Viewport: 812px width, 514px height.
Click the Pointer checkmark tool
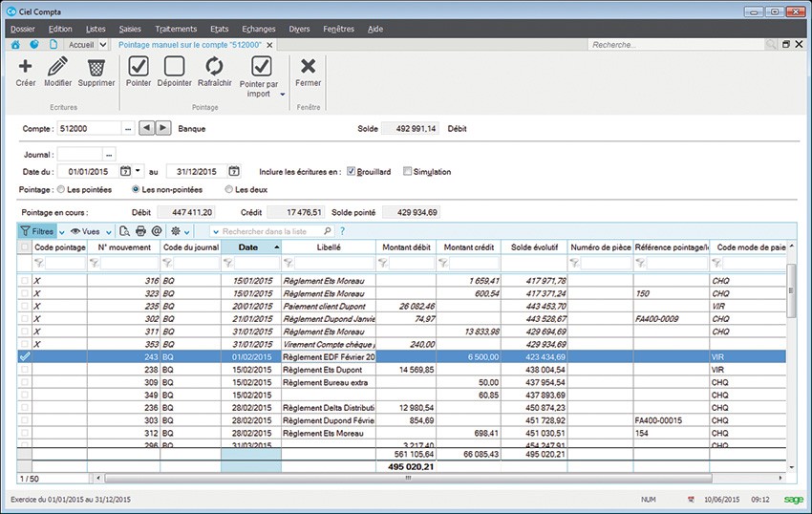tap(139, 66)
